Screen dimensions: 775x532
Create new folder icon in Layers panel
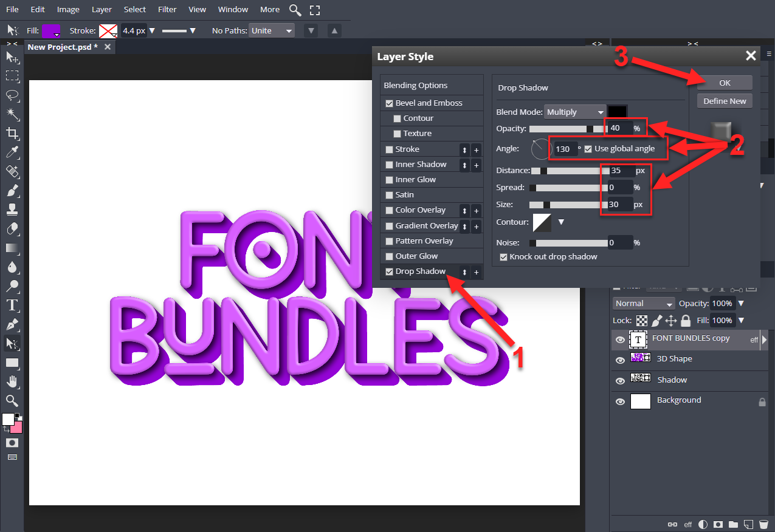click(x=734, y=523)
